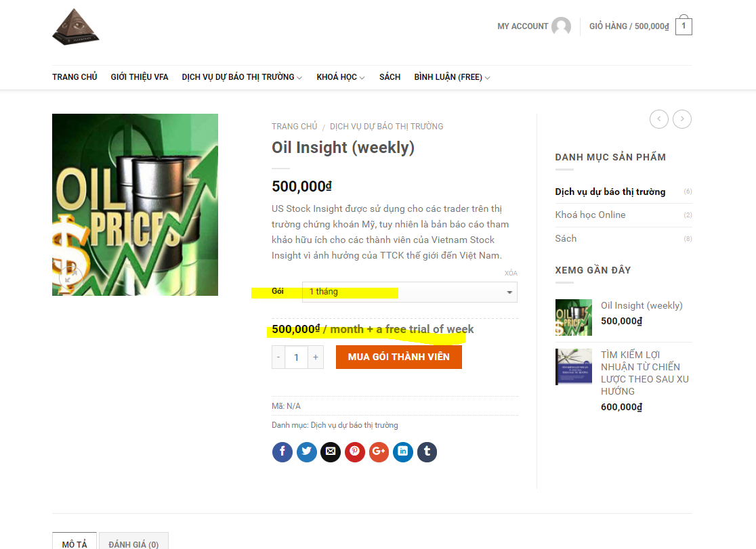Open the Sách menu item
Viewport: 756px width, 549px height.
click(x=390, y=77)
